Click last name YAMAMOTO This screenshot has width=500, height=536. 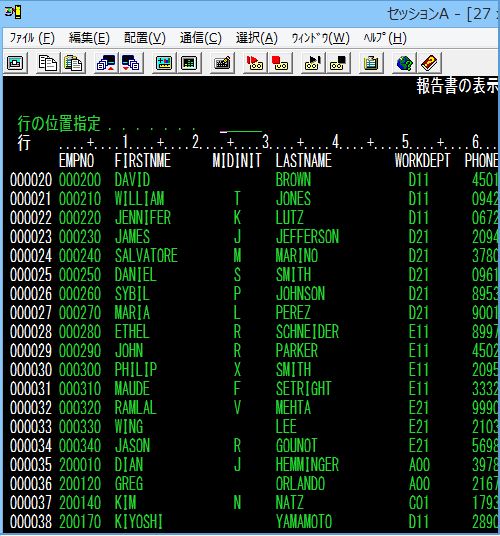tap(303, 521)
